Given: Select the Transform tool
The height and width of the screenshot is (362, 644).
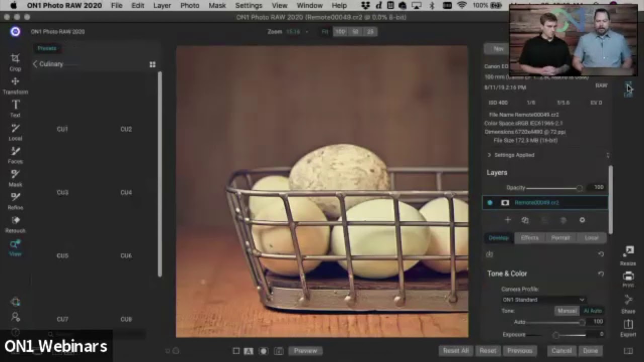Looking at the screenshot, I should tap(15, 85).
